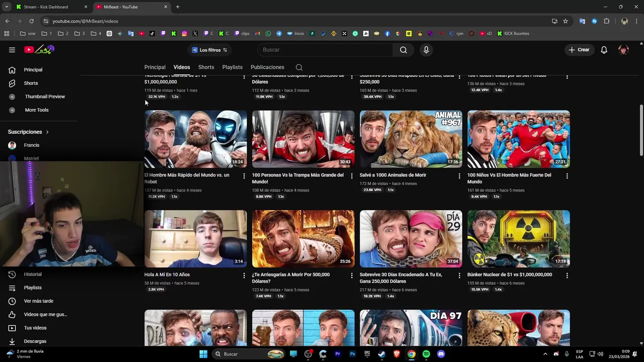Open options for Hola A Mí En 10 Años

[244, 276]
